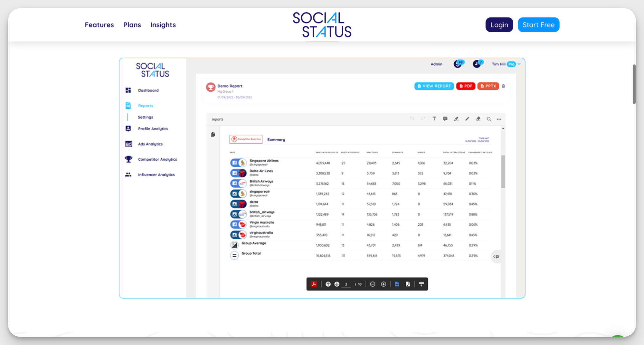The image size is (644, 345).
Task: Export the report as PPTX
Action: coord(488,86)
